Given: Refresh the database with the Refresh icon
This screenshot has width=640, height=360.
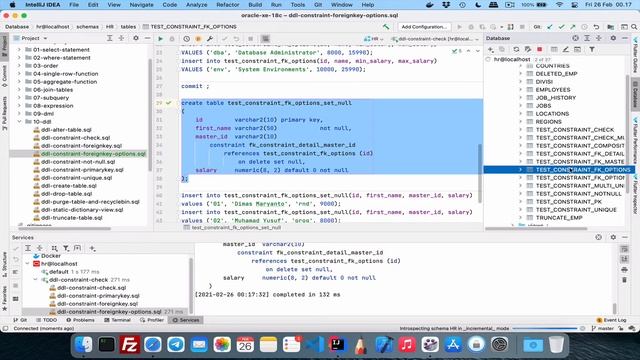Looking at the screenshot, I should [x=516, y=49].
